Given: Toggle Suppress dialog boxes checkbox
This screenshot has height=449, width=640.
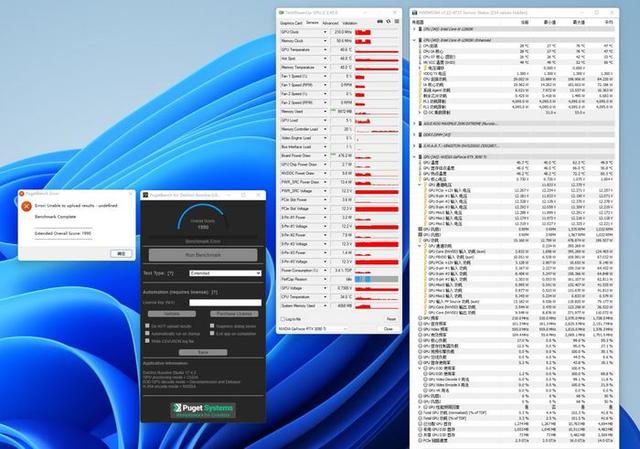Looking at the screenshot, I should click(212, 326).
